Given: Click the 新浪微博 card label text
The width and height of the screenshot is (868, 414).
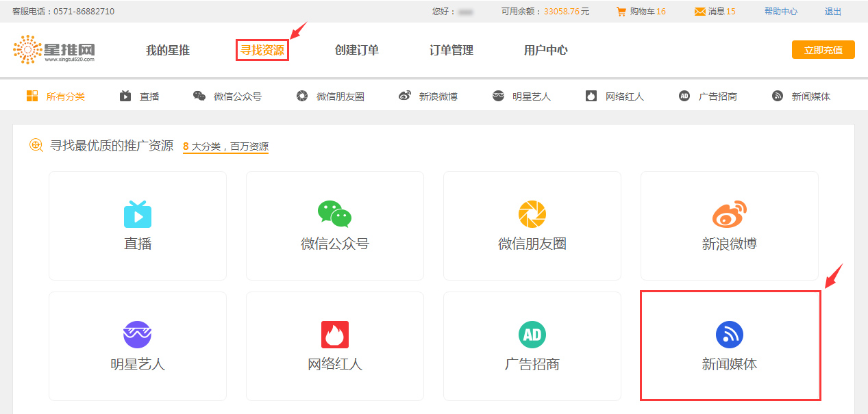Looking at the screenshot, I should [x=730, y=244].
